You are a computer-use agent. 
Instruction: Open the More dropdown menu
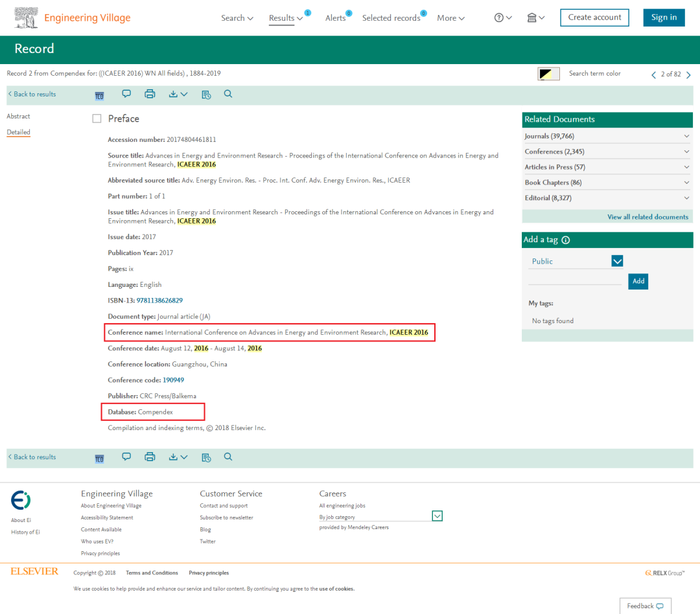tap(451, 18)
